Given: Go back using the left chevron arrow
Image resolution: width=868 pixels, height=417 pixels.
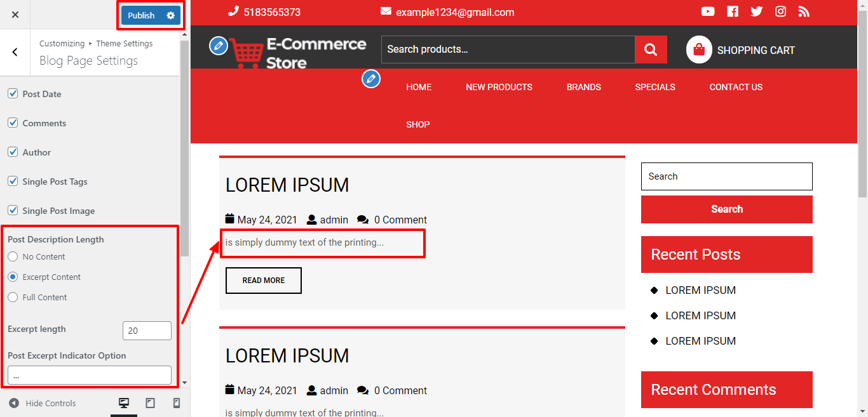Looking at the screenshot, I should [15, 52].
